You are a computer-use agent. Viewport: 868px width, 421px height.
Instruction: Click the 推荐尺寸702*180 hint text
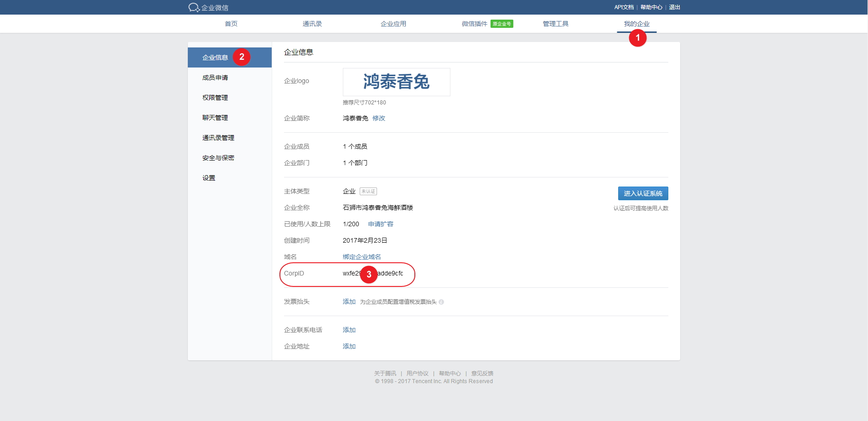pyautogui.click(x=364, y=103)
